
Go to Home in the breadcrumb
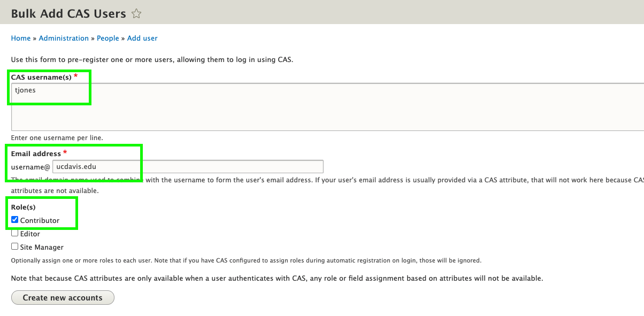click(21, 38)
